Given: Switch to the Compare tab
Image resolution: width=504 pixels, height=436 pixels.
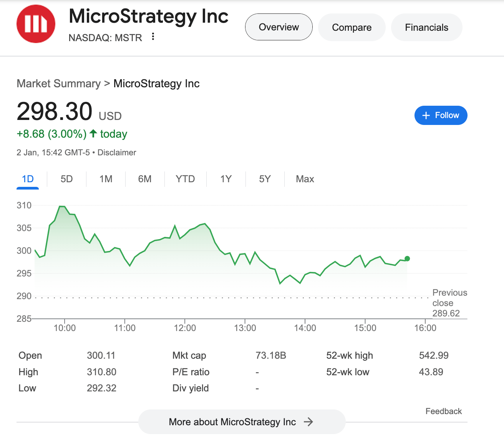Looking at the screenshot, I should coord(351,27).
